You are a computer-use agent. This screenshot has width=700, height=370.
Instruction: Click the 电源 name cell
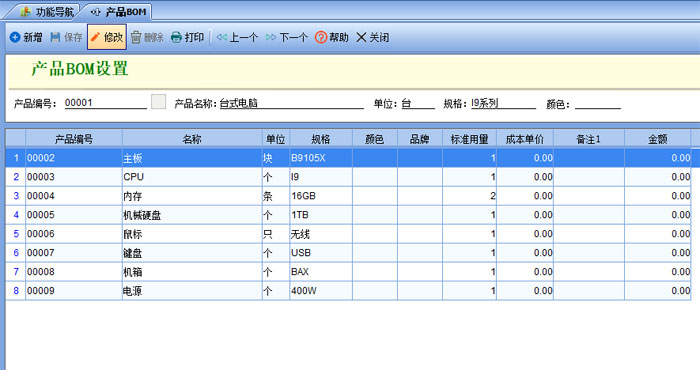coord(192,291)
